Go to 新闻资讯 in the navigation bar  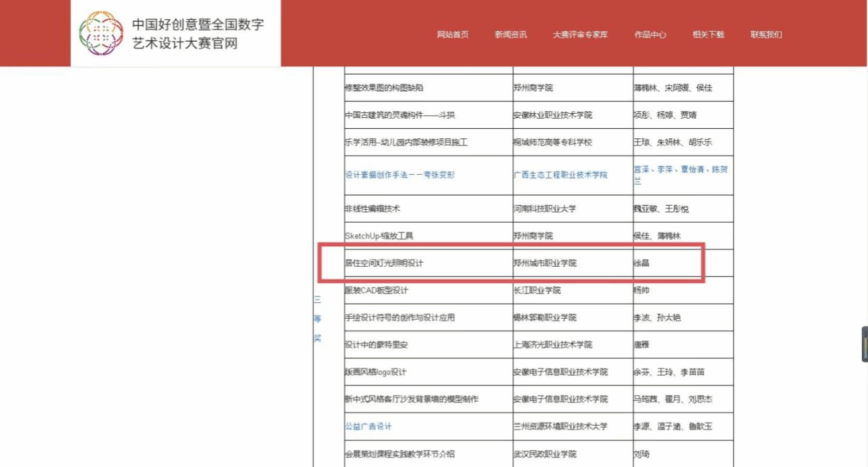point(511,35)
